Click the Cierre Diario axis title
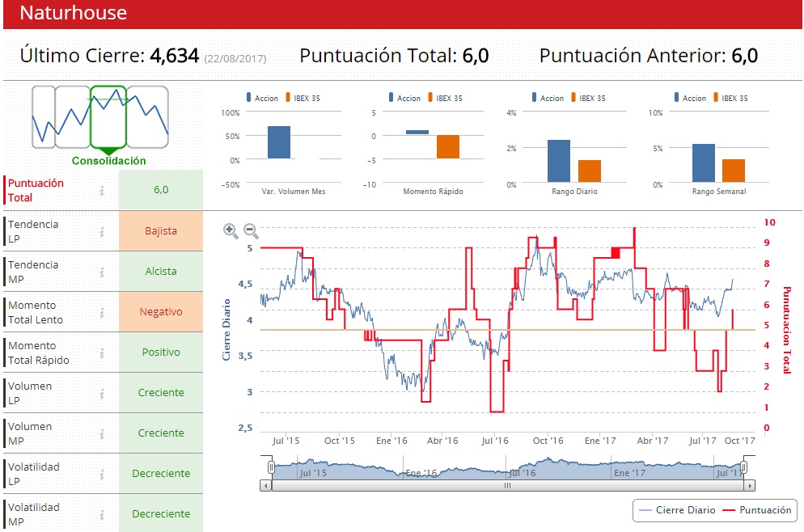The width and height of the screenshot is (804, 532). click(x=226, y=330)
